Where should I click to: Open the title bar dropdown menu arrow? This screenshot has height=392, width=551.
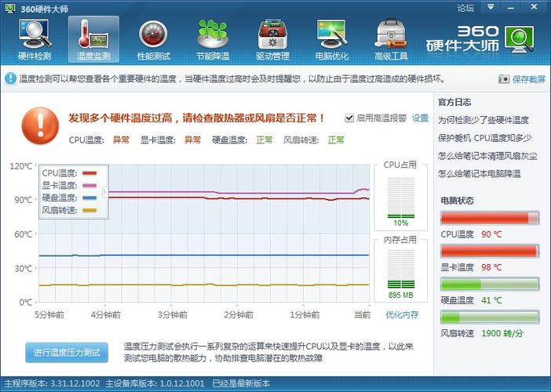(491, 7)
